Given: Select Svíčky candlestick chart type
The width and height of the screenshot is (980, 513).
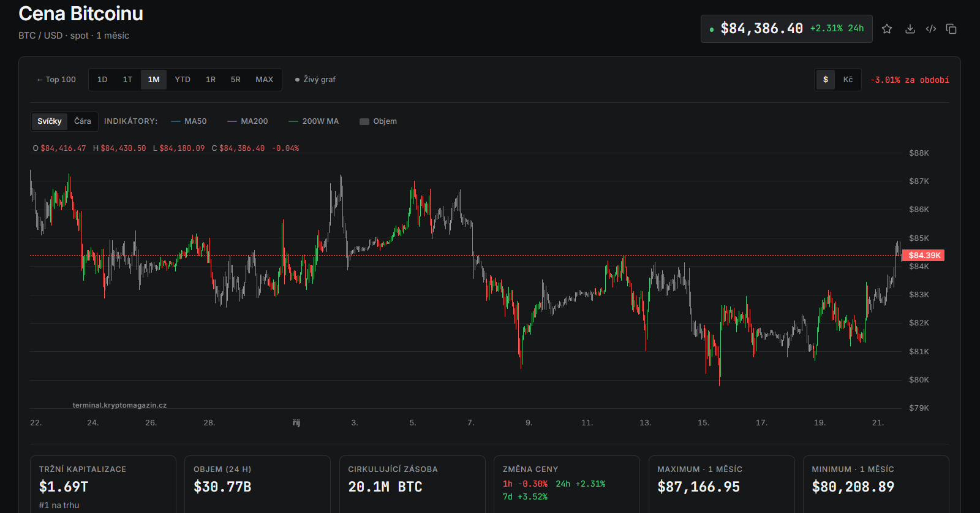Looking at the screenshot, I should click(x=50, y=121).
